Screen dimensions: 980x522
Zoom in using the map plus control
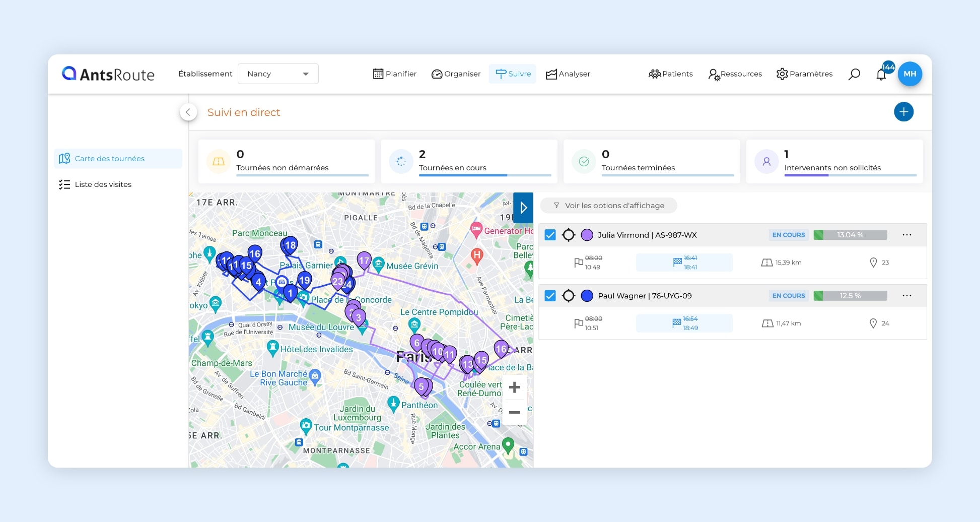click(x=514, y=387)
